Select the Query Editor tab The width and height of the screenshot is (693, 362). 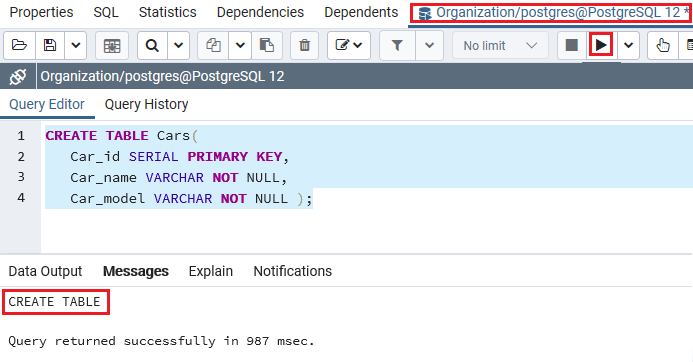coord(47,104)
